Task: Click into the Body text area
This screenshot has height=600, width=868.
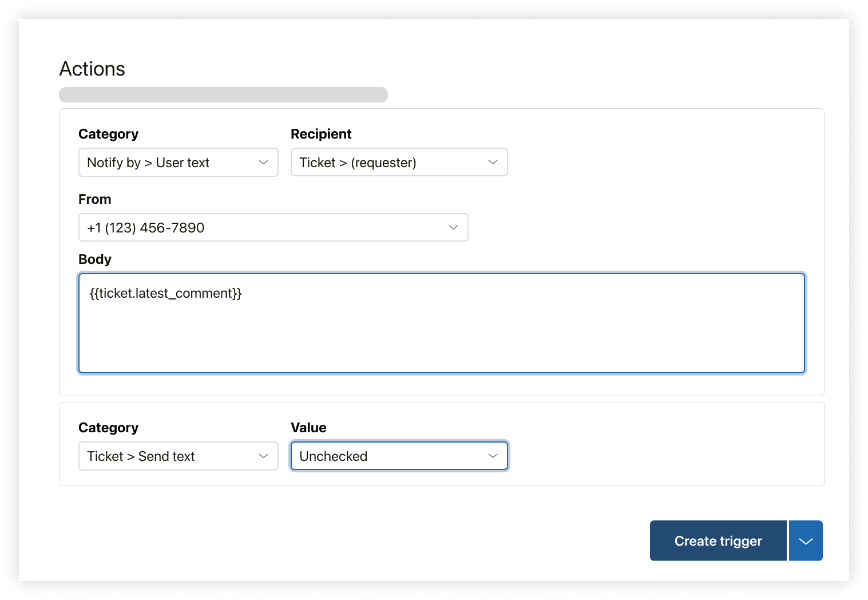Action: [x=442, y=323]
